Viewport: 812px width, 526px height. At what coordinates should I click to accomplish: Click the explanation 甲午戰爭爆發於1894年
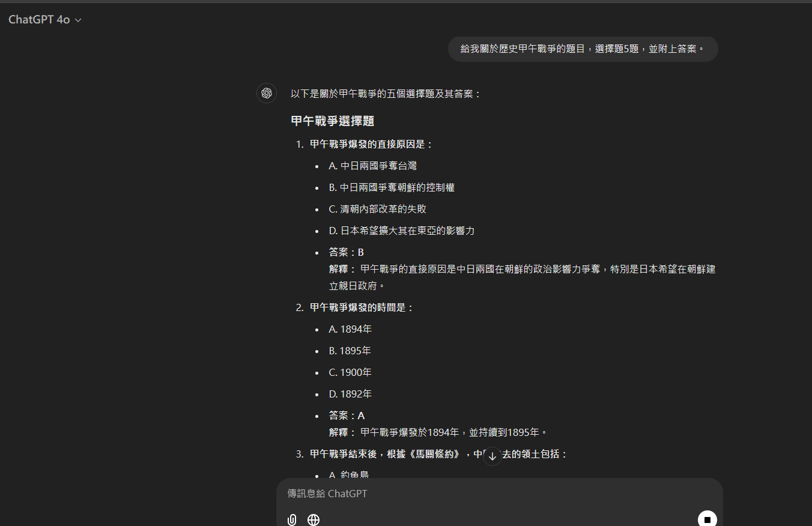point(438,432)
